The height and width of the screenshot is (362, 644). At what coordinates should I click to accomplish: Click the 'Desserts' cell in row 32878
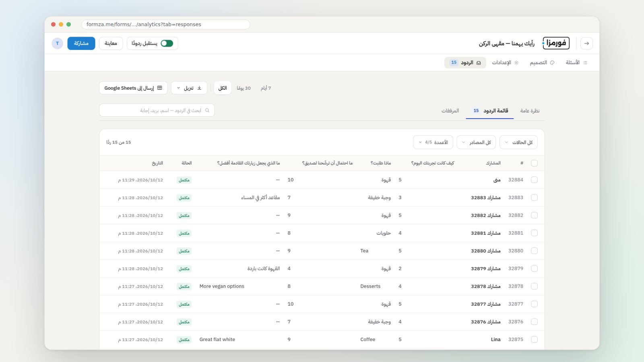click(370, 286)
